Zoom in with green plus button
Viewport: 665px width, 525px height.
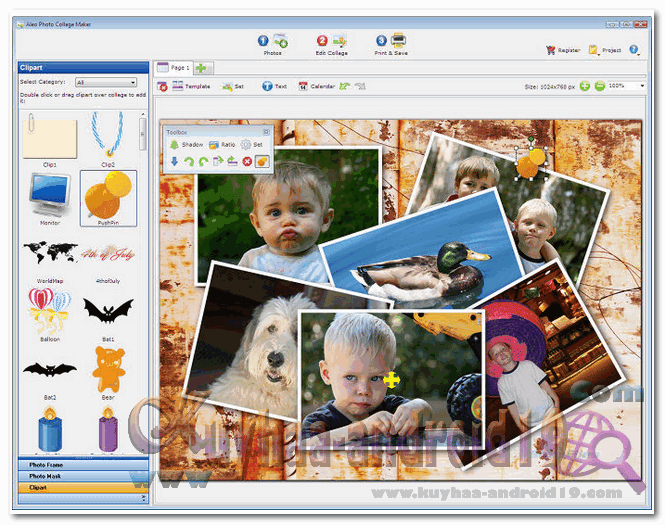pyautogui.click(x=584, y=86)
